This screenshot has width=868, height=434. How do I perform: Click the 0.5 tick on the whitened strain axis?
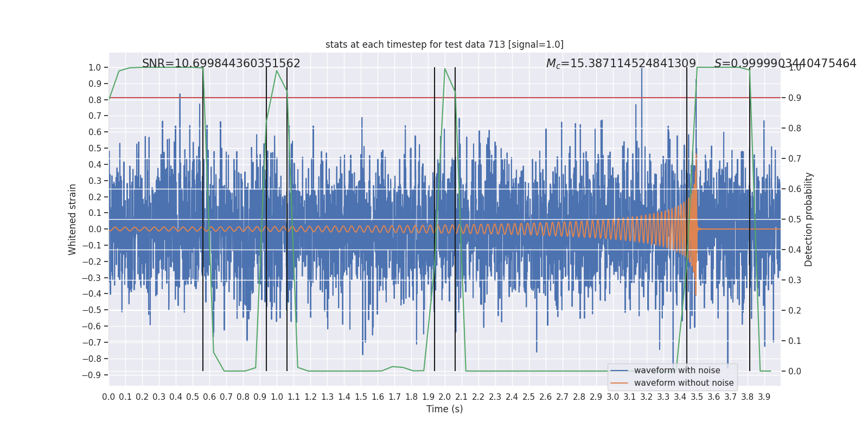pyautogui.click(x=95, y=149)
